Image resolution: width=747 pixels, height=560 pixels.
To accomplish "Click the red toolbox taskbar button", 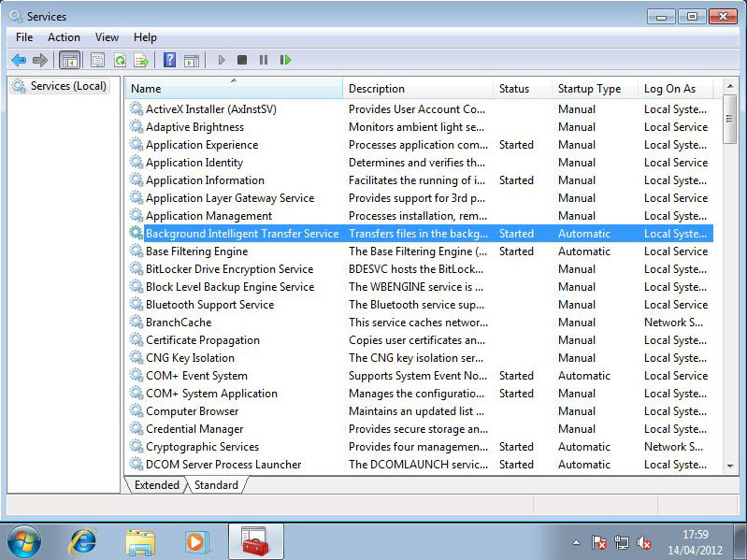I will tap(256, 541).
